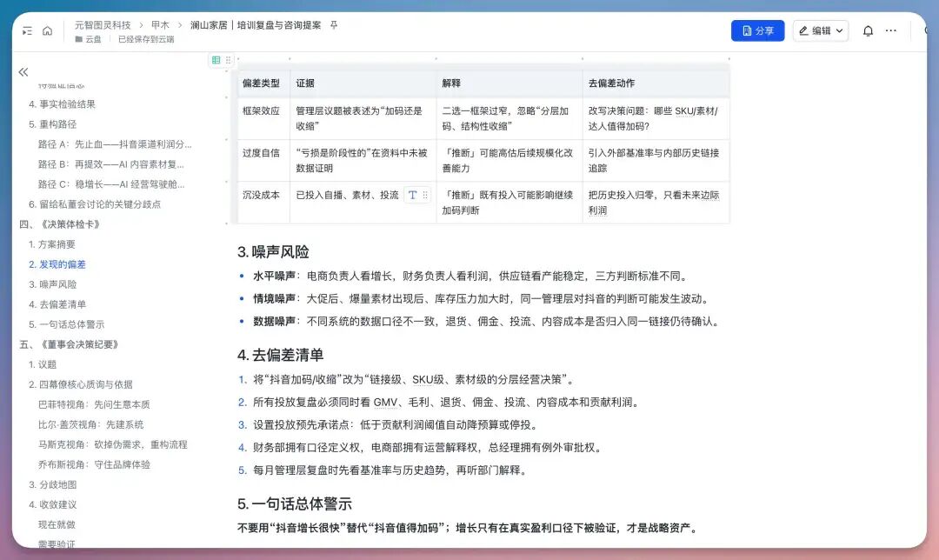Go to the home icon
Screen dimensions: 939x560
tap(47, 30)
